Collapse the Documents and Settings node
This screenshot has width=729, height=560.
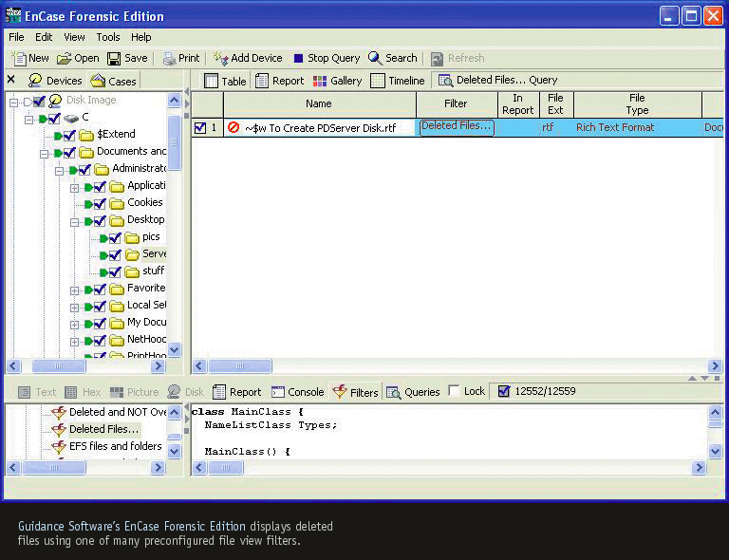tap(45, 152)
